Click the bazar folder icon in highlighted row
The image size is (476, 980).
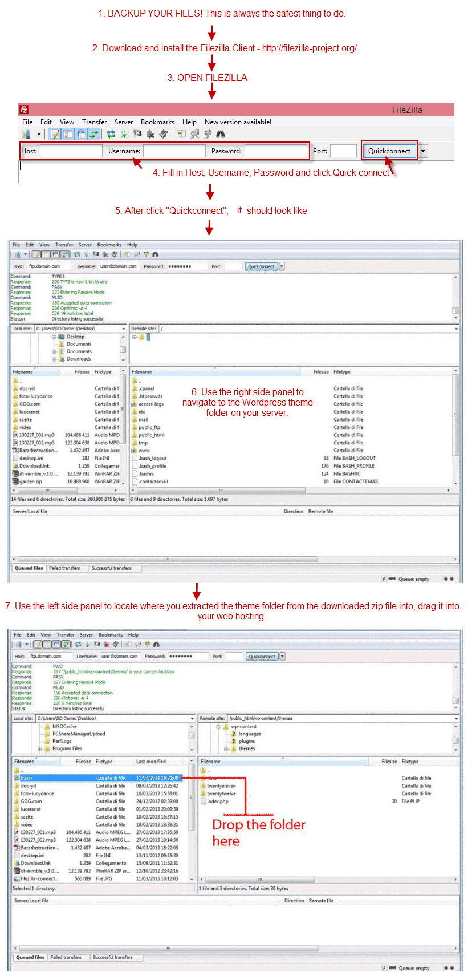coord(17,778)
